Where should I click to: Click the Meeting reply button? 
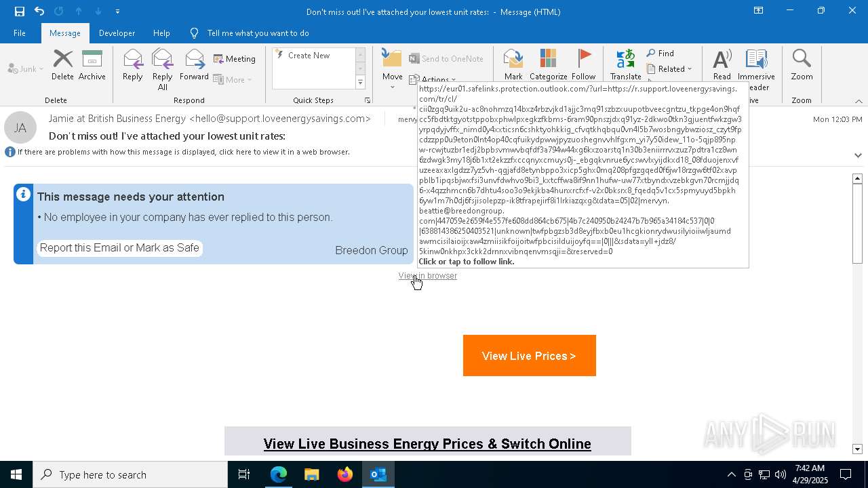coord(235,59)
